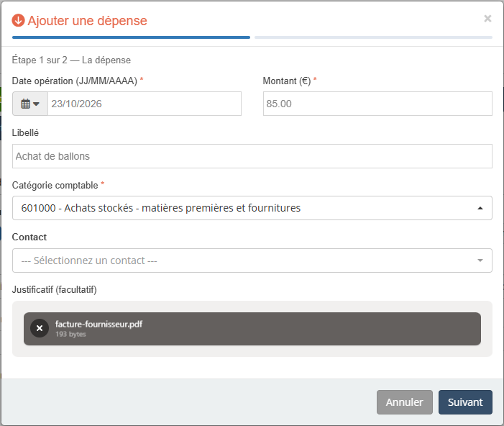Click the facture-fournisseur.pdf file name

pos(98,324)
